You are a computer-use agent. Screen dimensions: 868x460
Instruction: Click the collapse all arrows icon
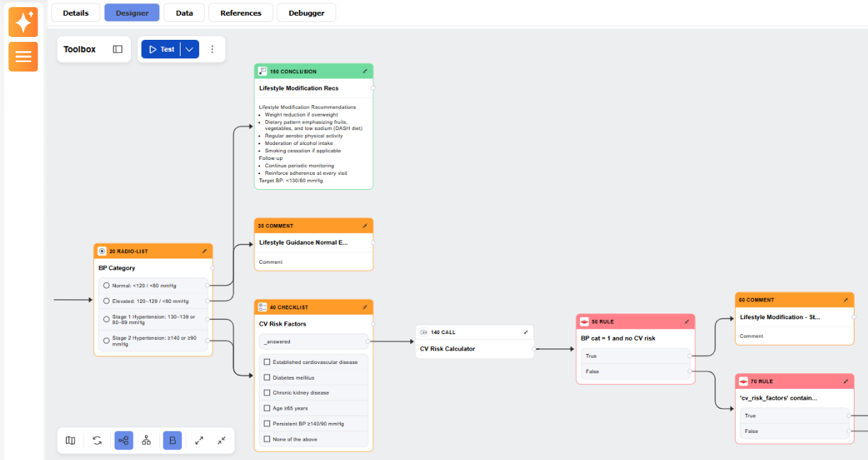[x=222, y=441]
